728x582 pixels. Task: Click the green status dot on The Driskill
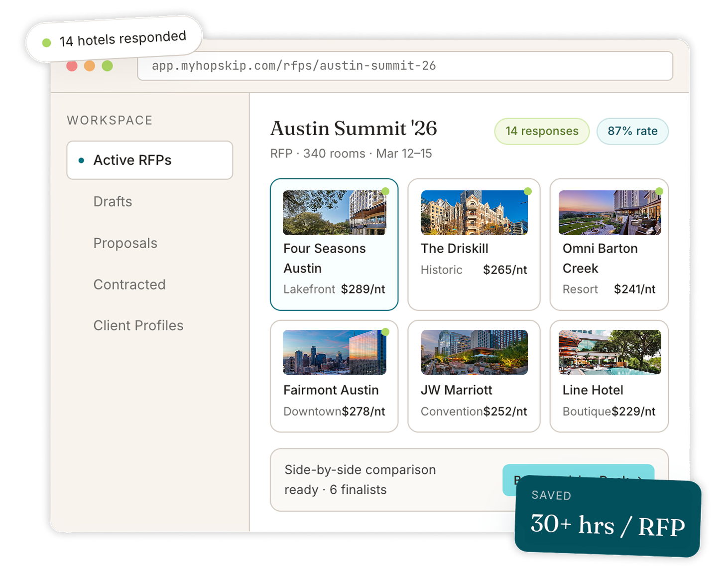pyautogui.click(x=528, y=191)
